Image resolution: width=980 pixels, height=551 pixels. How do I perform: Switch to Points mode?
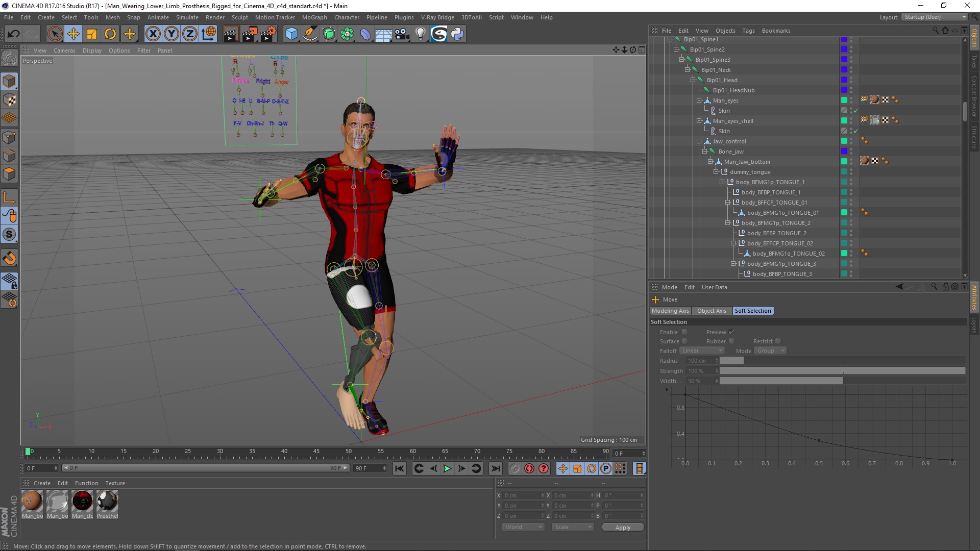tap(9, 137)
